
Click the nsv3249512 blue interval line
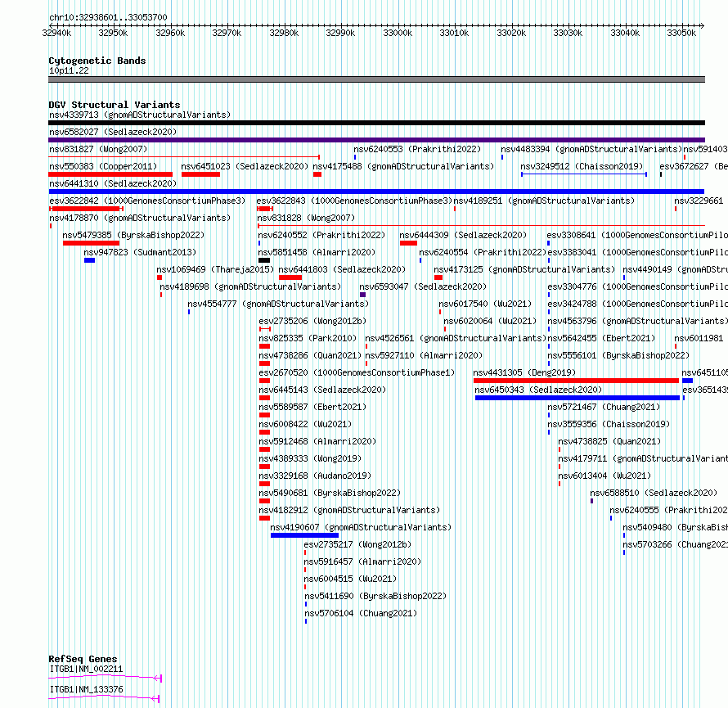click(584, 174)
